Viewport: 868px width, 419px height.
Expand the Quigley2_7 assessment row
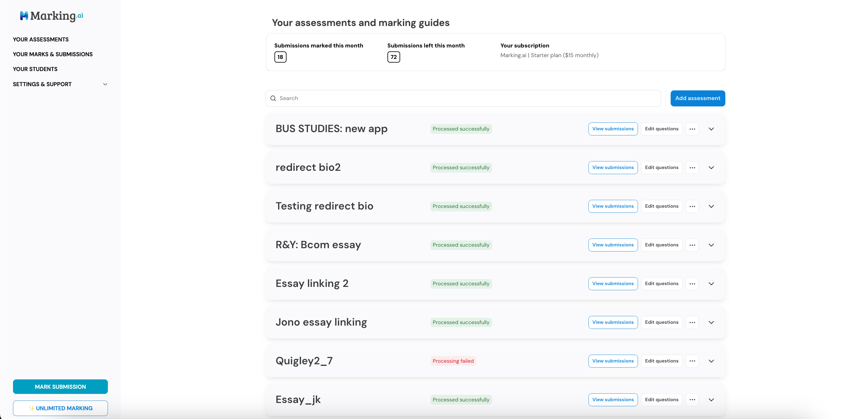point(711,361)
